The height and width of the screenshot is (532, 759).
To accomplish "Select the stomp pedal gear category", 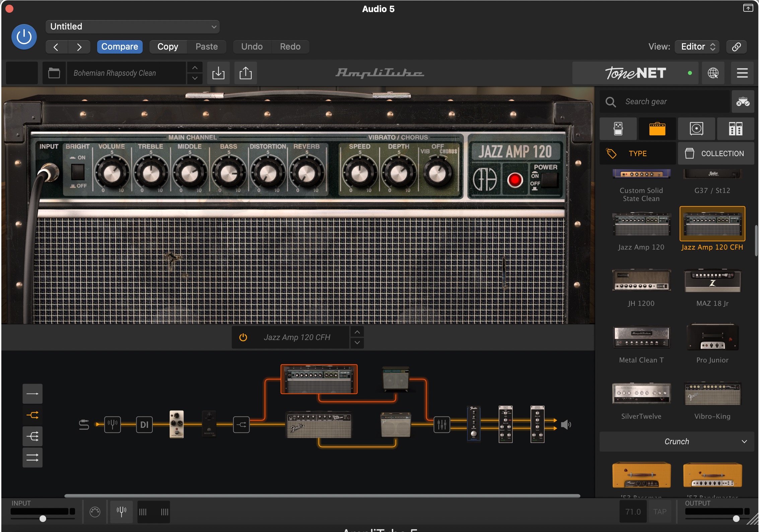I will [618, 129].
